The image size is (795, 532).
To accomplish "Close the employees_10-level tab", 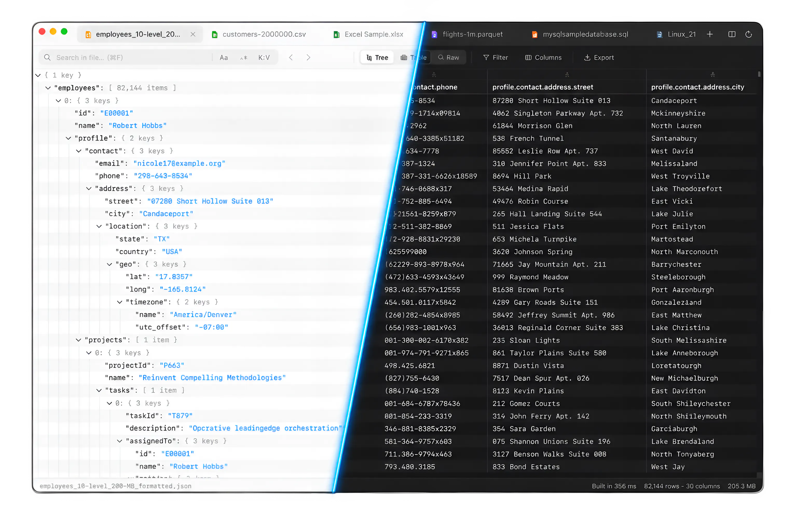I will (x=193, y=34).
